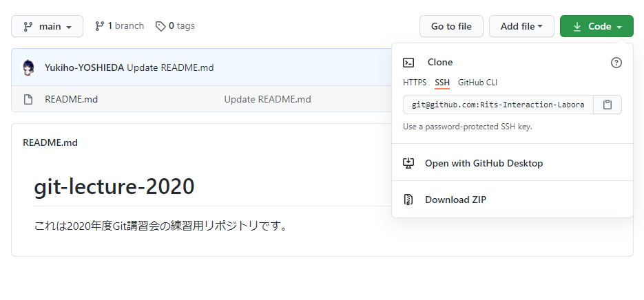Viewport: 644px width, 300px height.
Task: Copy the clone URL with clipboard icon
Action: (607, 105)
